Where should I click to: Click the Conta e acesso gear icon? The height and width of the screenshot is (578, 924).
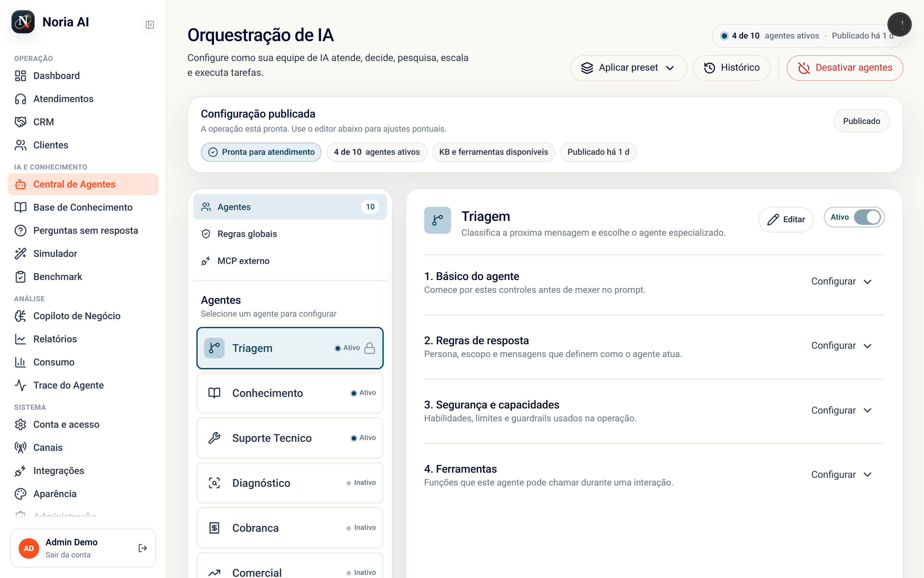click(20, 425)
